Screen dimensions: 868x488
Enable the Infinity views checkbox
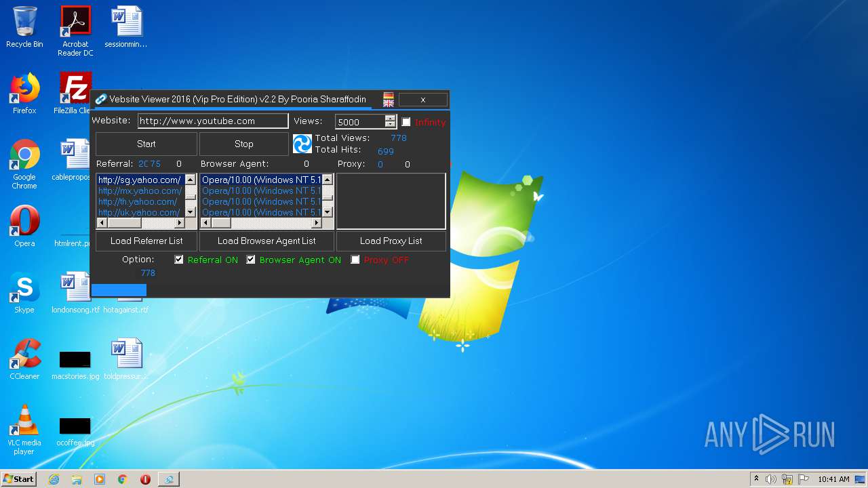pos(406,122)
